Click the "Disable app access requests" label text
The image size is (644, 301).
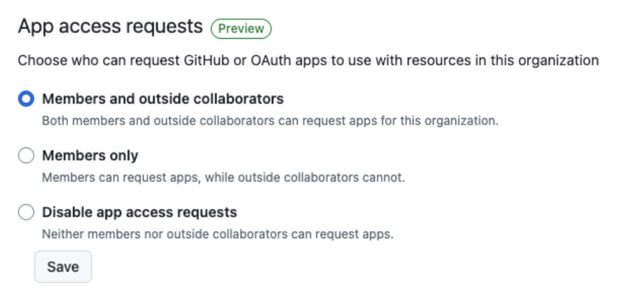139,212
